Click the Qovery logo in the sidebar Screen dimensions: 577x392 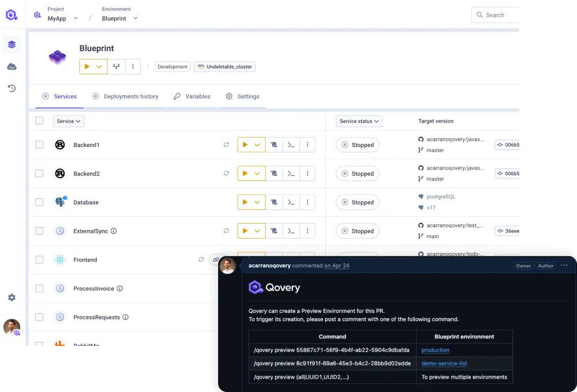click(x=12, y=15)
